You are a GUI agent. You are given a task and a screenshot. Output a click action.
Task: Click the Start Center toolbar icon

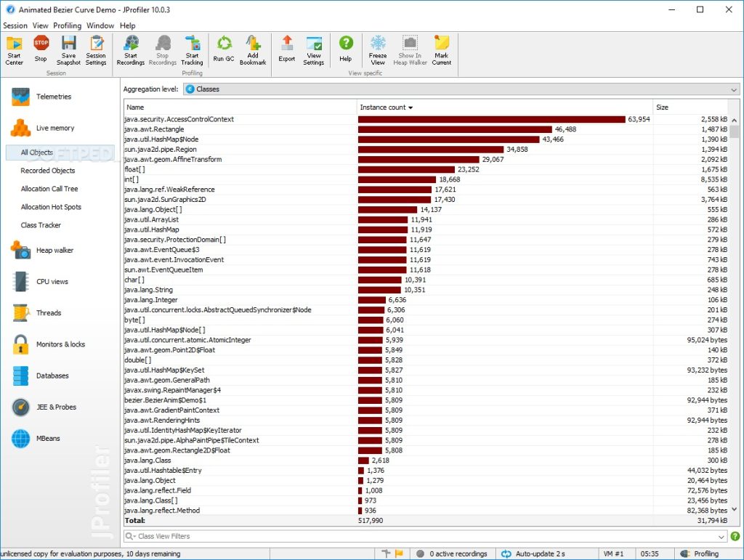pos(14,49)
